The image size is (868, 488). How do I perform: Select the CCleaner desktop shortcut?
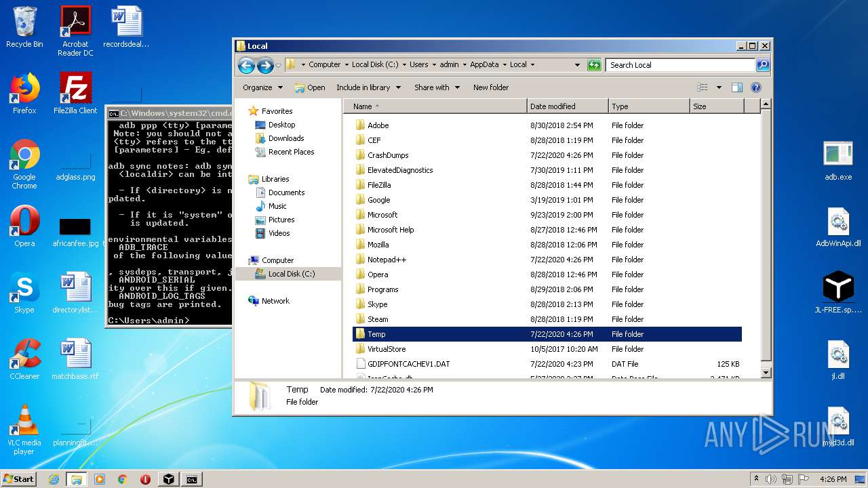tap(24, 359)
